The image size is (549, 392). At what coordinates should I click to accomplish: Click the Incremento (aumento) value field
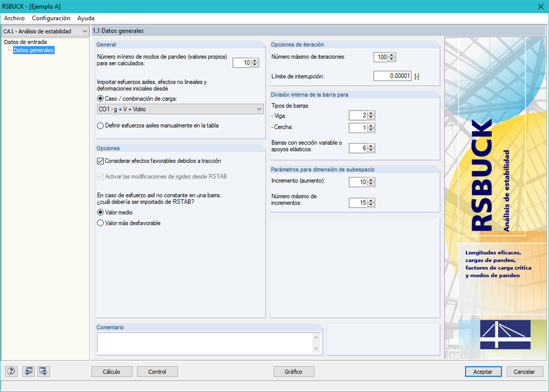coord(358,182)
